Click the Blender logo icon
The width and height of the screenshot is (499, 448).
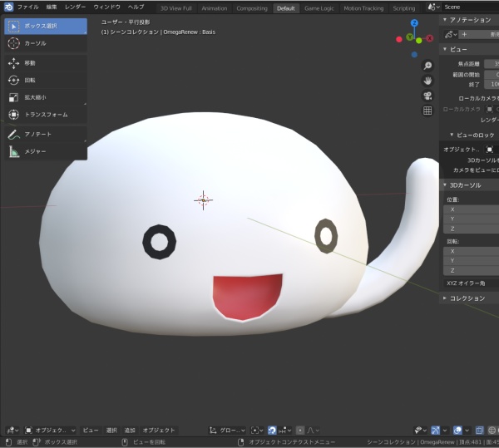8,7
